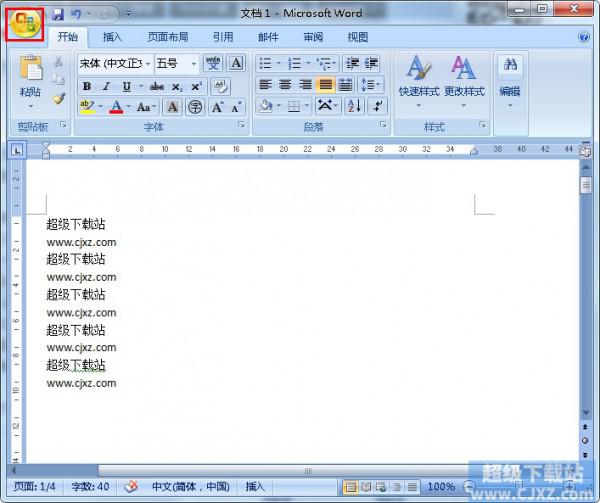Open phonetic guide (wén) tool

(213, 63)
